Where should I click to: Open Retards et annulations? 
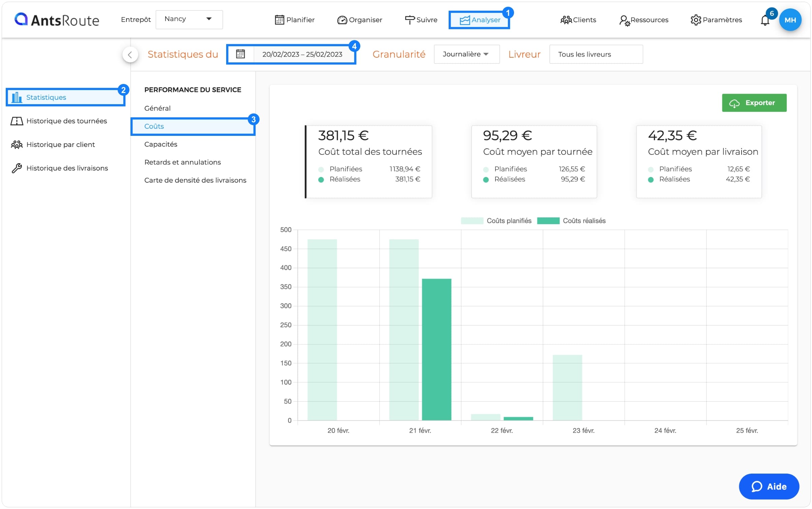(x=182, y=162)
